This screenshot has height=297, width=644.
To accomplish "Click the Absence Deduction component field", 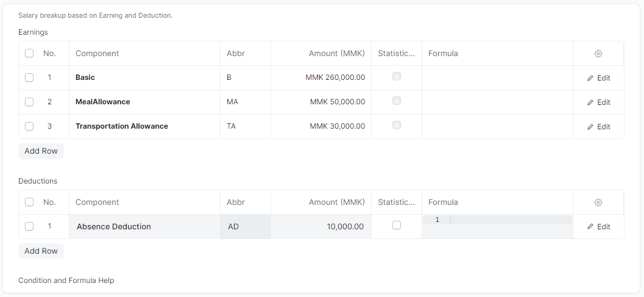I will [x=144, y=227].
